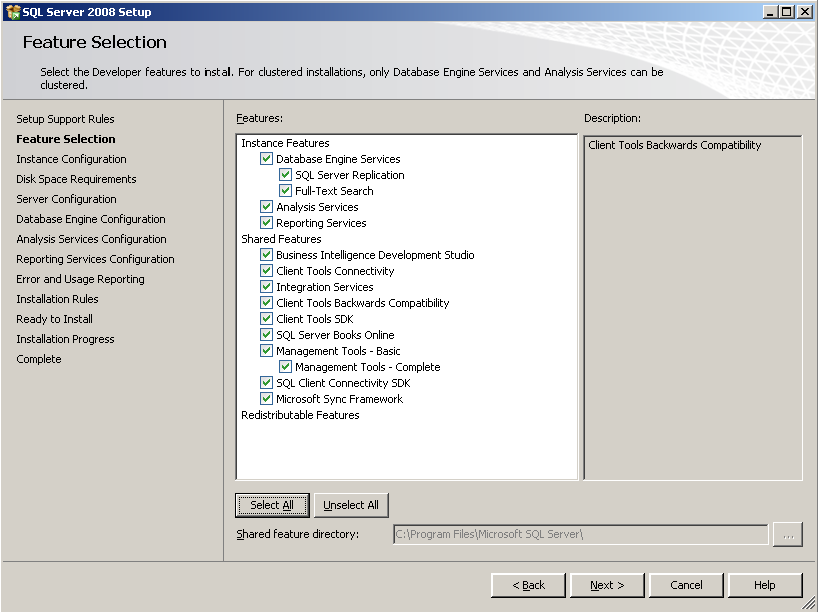
Task: Click the Analysis Services feature label
Action: coord(317,207)
